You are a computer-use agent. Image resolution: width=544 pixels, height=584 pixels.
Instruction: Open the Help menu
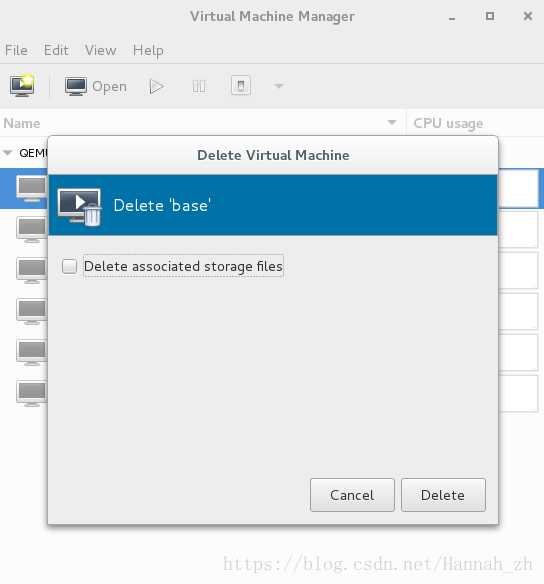148,50
